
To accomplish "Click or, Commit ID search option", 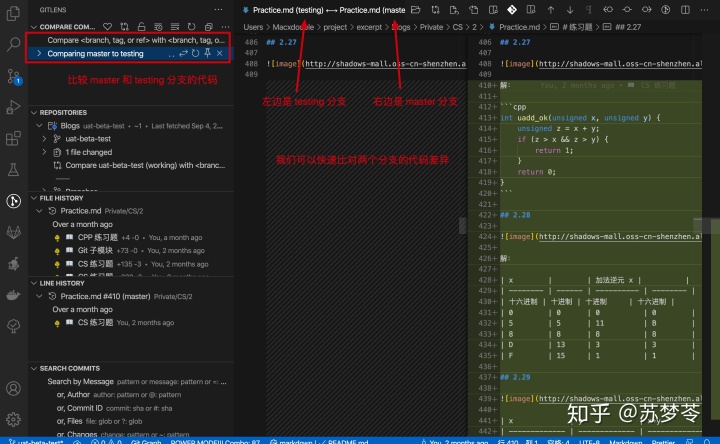I will point(79,408).
